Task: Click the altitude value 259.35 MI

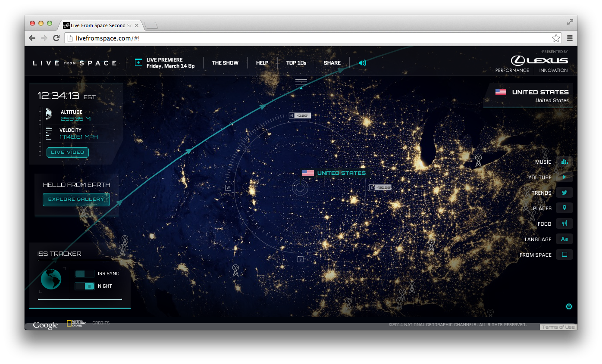Action: pyautogui.click(x=76, y=119)
